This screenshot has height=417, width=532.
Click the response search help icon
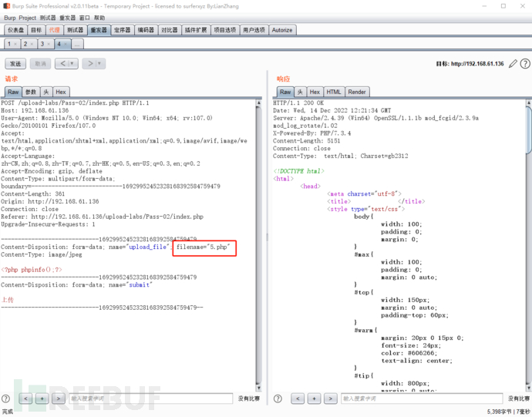(x=278, y=399)
